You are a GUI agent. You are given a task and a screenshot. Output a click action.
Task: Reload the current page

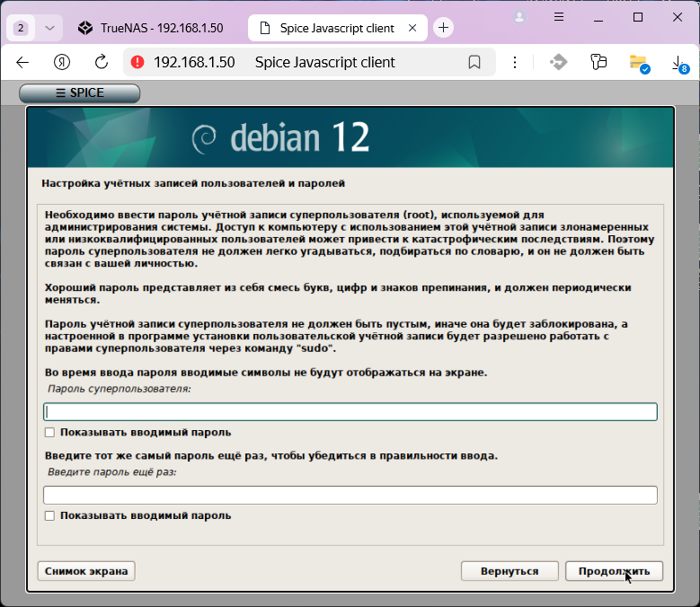click(x=102, y=63)
